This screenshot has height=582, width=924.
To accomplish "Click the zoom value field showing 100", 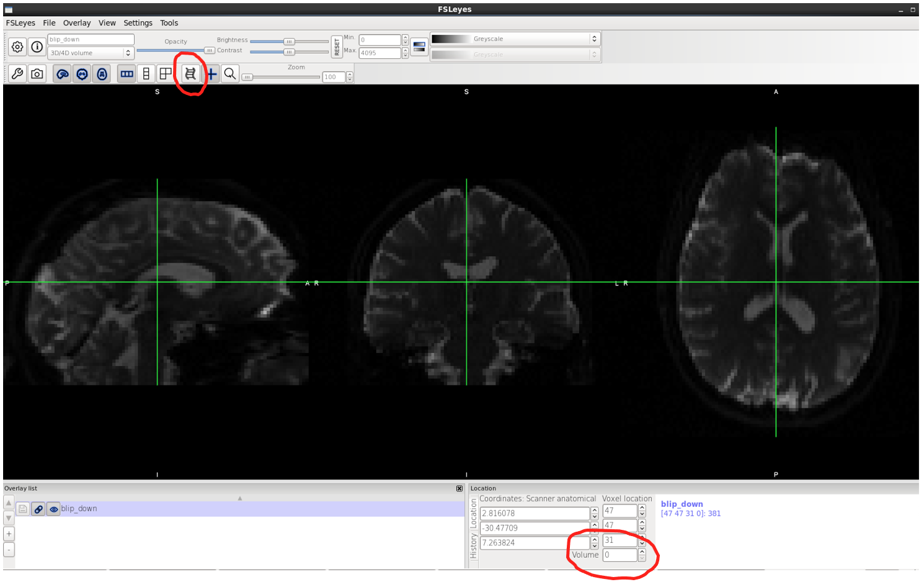I will pos(334,77).
